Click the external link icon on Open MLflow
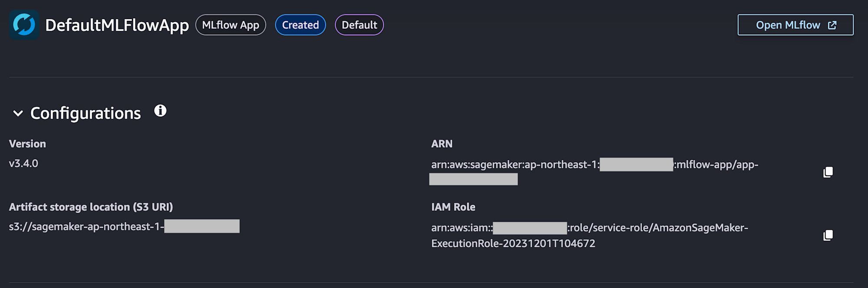Screen dimensions: 868x288 point(832,25)
